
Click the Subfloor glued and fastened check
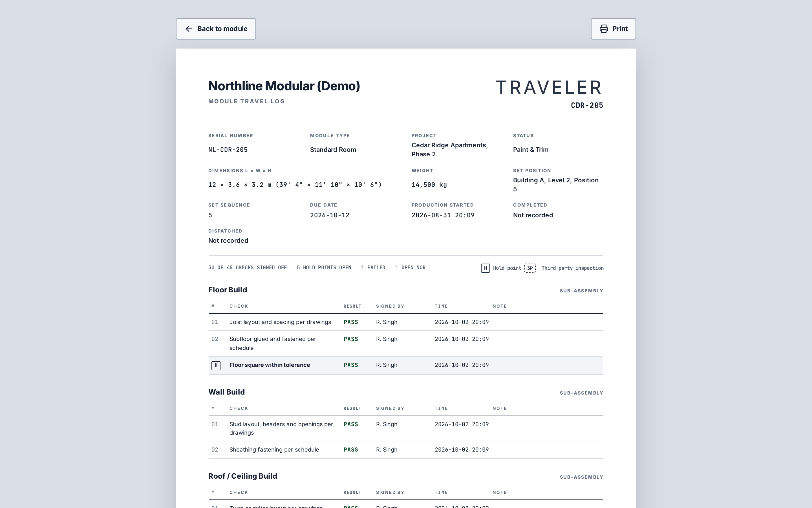272,343
